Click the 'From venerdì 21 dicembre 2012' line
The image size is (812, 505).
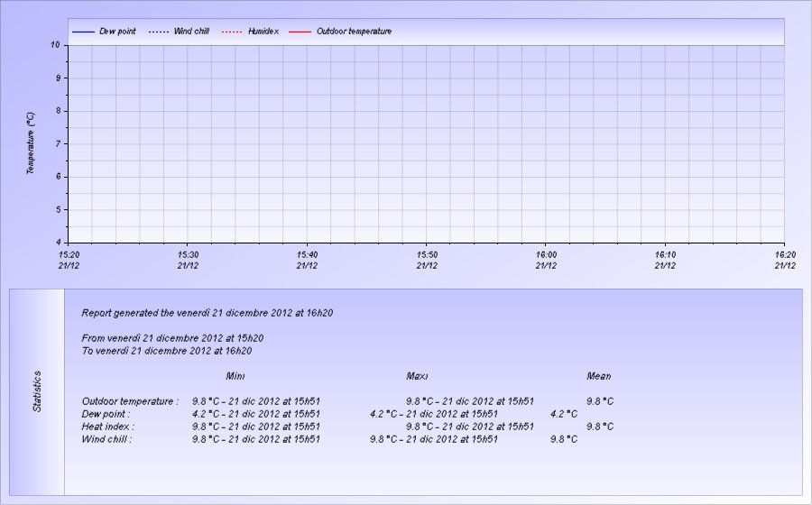click(x=172, y=338)
